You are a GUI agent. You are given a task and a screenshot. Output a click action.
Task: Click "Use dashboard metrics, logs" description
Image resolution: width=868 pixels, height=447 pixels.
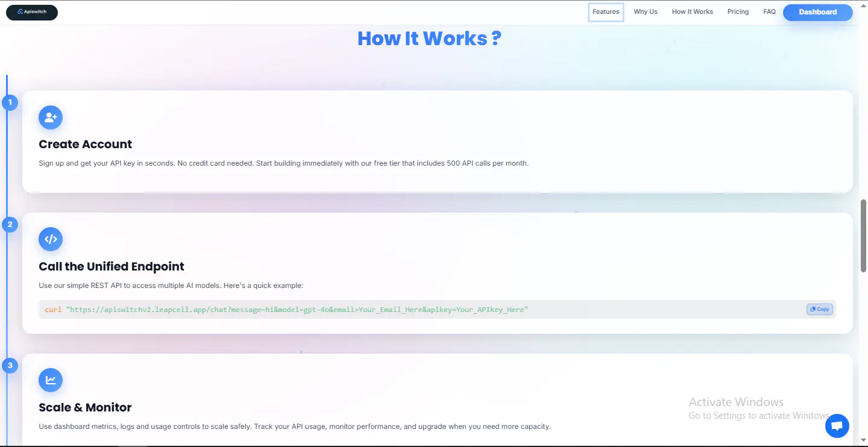[295, 427]
